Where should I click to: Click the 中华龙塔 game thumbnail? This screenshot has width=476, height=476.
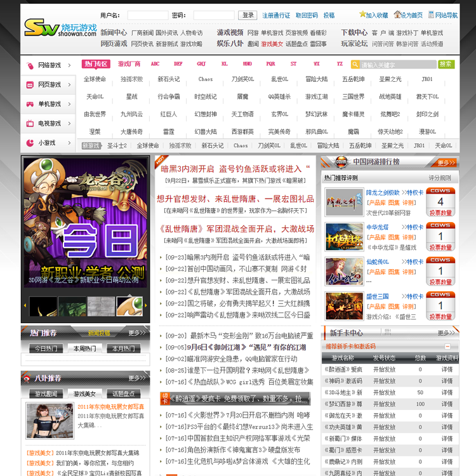[344, 237]
